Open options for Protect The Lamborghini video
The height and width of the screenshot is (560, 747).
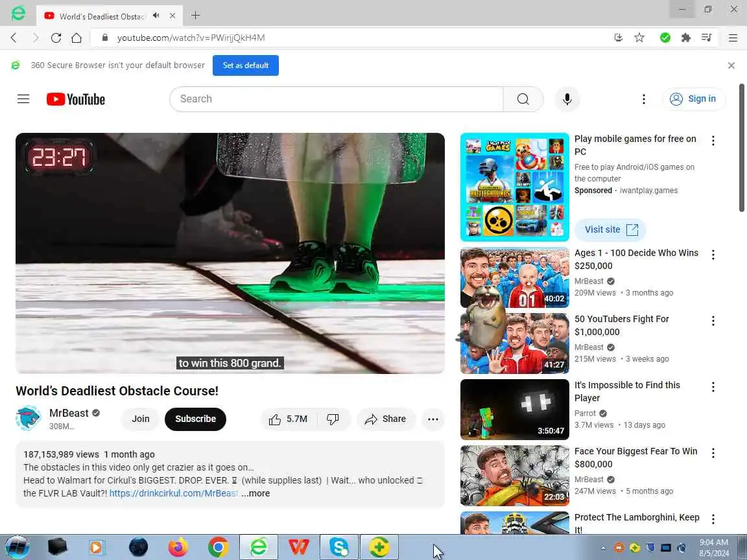[713, 519]
